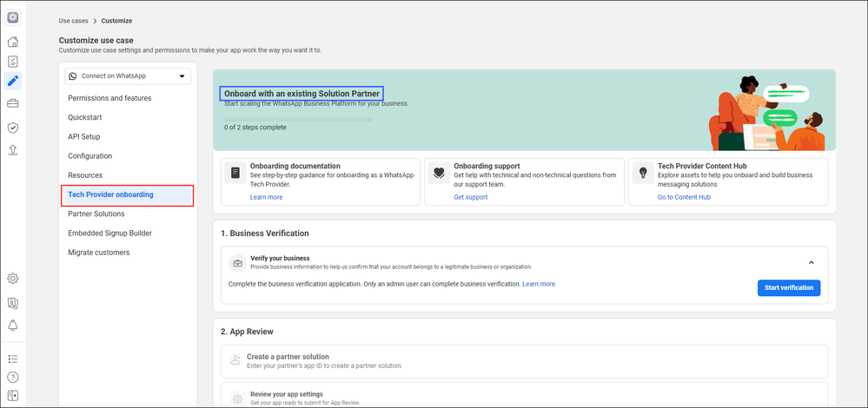868x408 pixels.
Task: Click the app logo icon at top of sidebar
Action: point(13,17)
